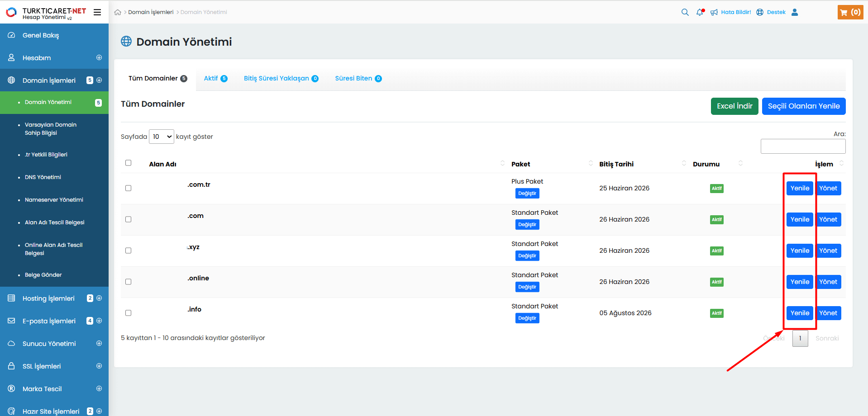The width and height of the screenshot is (868, 416).
Task: Click the Excel İndir button
Action: pyautogui.click(x=734, y=106)
